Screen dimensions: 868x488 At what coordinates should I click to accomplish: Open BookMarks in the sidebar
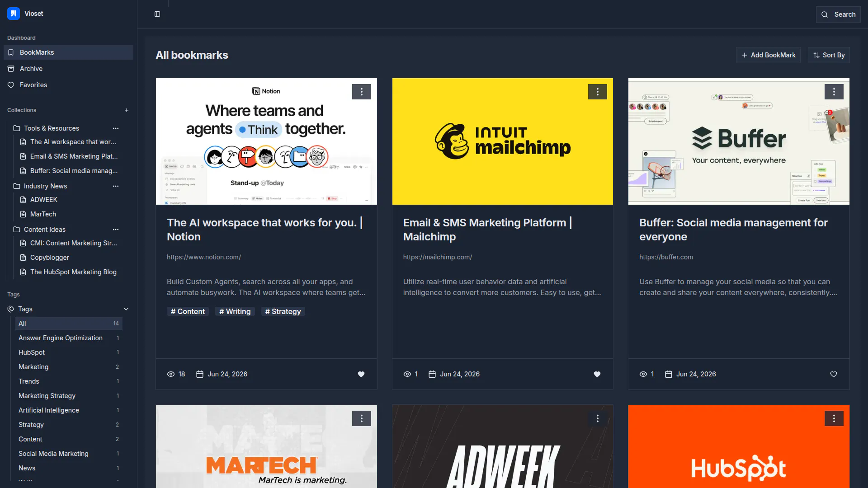coord(68,52)
